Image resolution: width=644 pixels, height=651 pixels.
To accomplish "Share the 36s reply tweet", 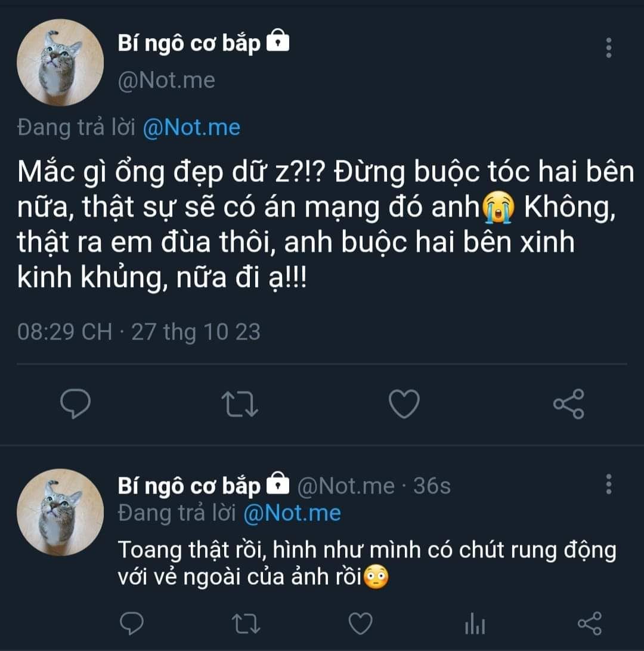I will (590, 624).
